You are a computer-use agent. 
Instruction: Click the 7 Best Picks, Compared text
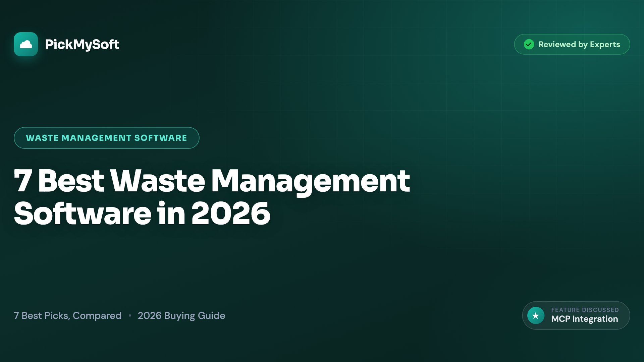[x=67, y=316]
